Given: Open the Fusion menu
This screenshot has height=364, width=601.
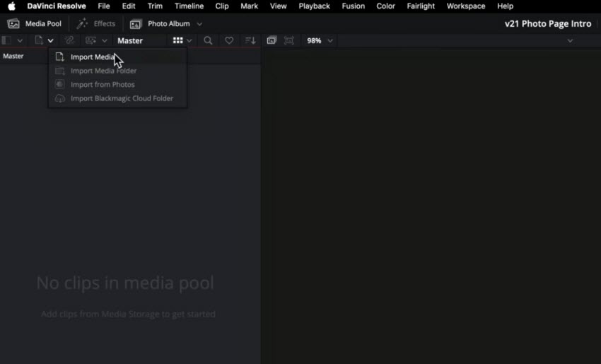Looking at the screenshot, I should tap(354, 6).
